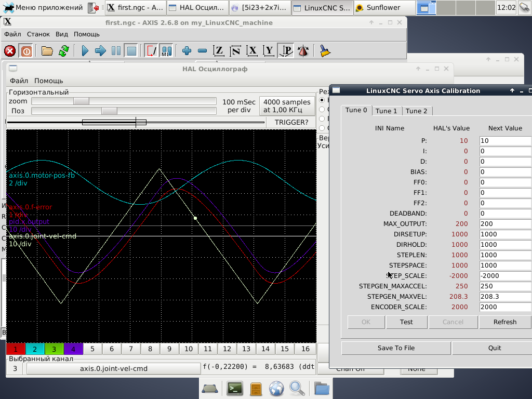Open Помощь menu in HAL oscilloscope
532x399 pixels.
pos(48,81)
